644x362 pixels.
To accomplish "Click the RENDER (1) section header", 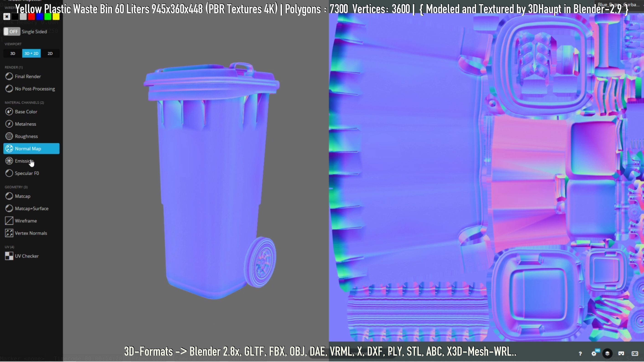I will 14,67.
